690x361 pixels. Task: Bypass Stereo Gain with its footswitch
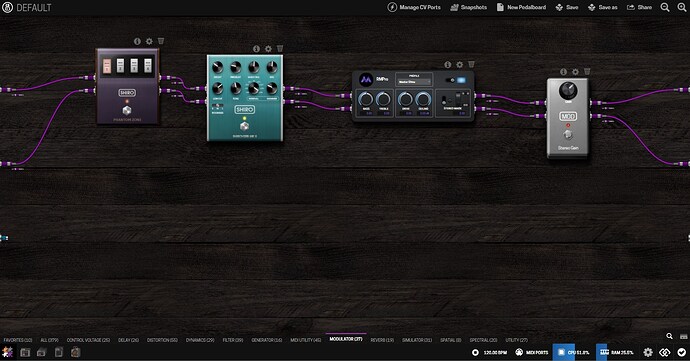pos(568,135)
